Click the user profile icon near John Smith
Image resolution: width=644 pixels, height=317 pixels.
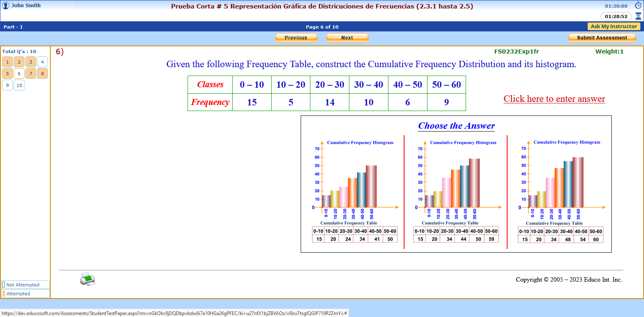(x=6, y=6)
